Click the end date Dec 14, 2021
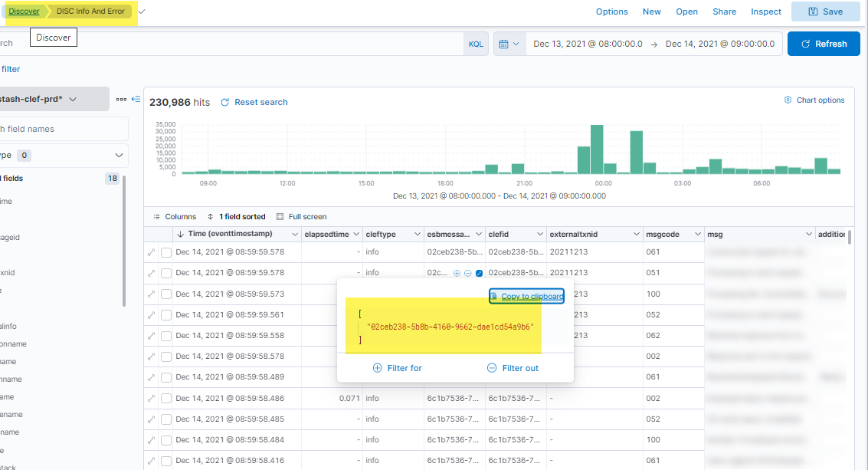Image resolution: width=868 pixels, height=470 pixels. point(720,44)
